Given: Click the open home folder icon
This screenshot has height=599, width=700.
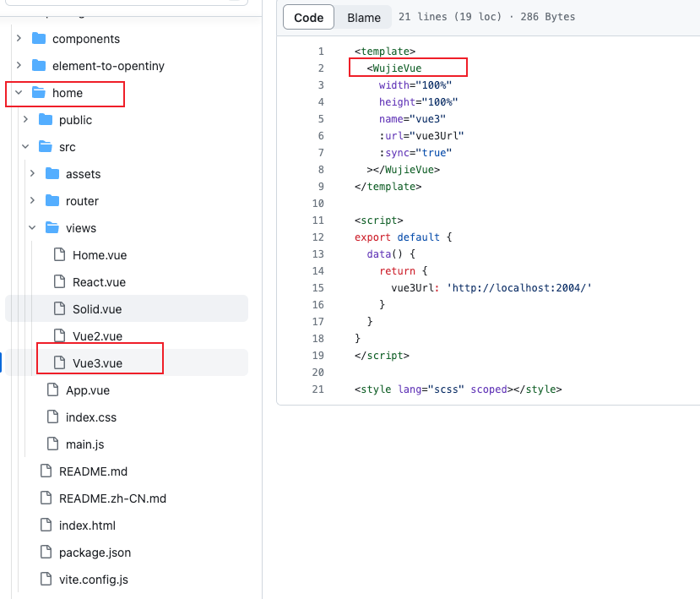Looking at the screenshot, I should (38, 93).
